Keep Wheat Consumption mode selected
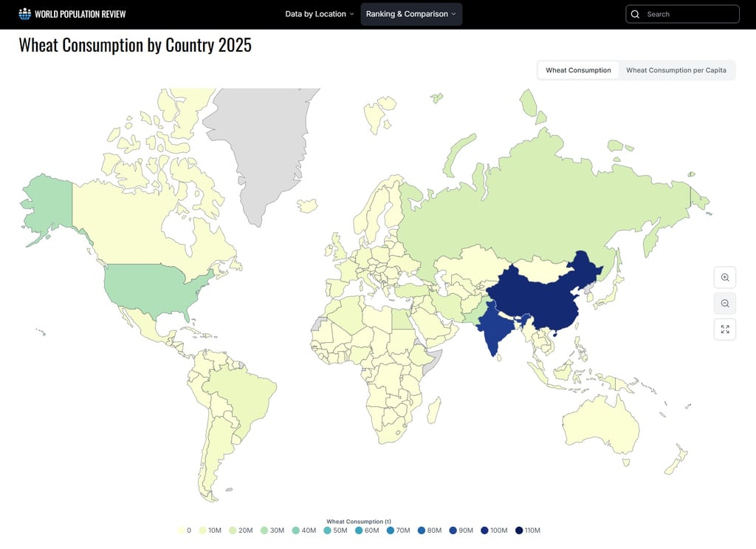756x549 pixels. [578, 69]
